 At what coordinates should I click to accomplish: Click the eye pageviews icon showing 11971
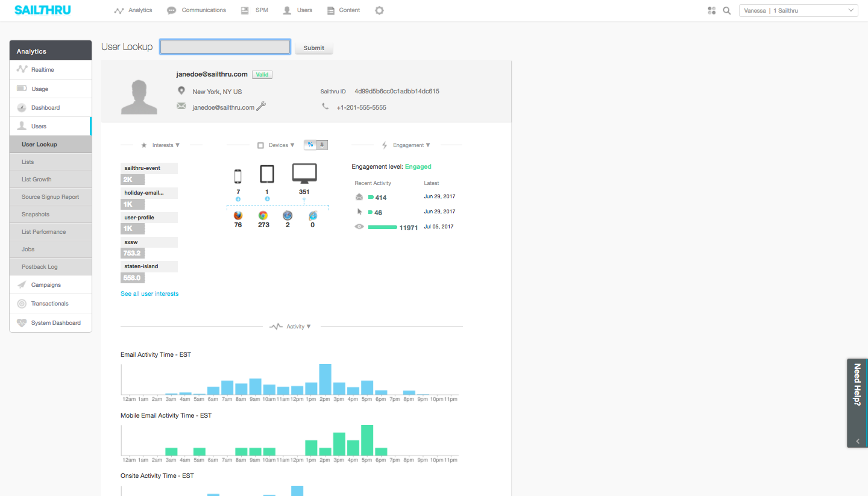(x=359, y=227)
